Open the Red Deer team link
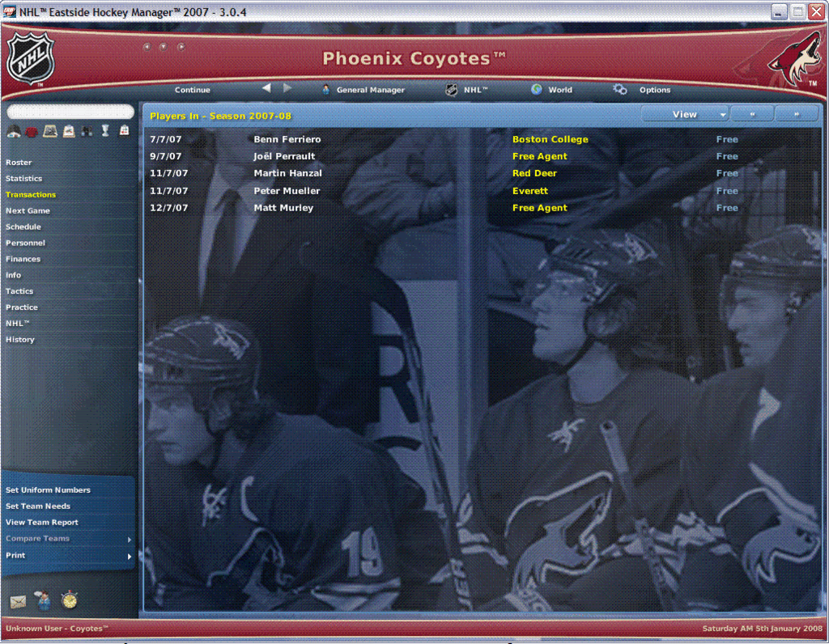The image size is (829, 644). pos(534,173)
